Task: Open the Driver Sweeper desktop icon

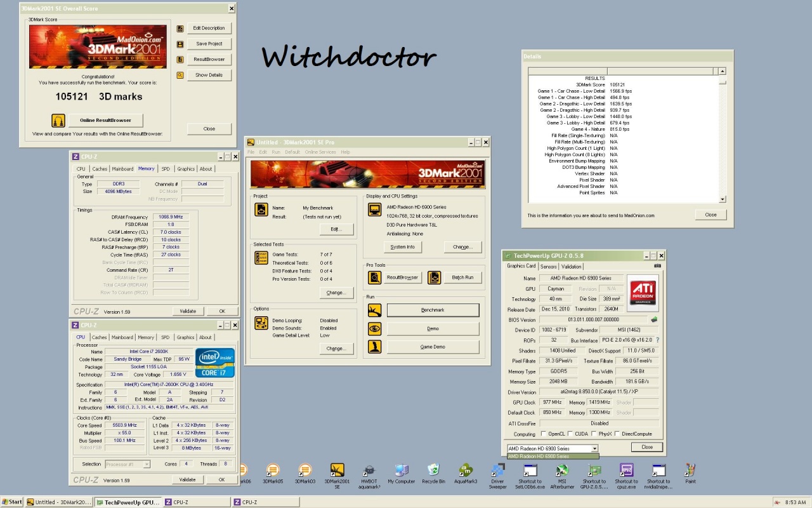Action: pyautogui.click(x=497, y=471)
